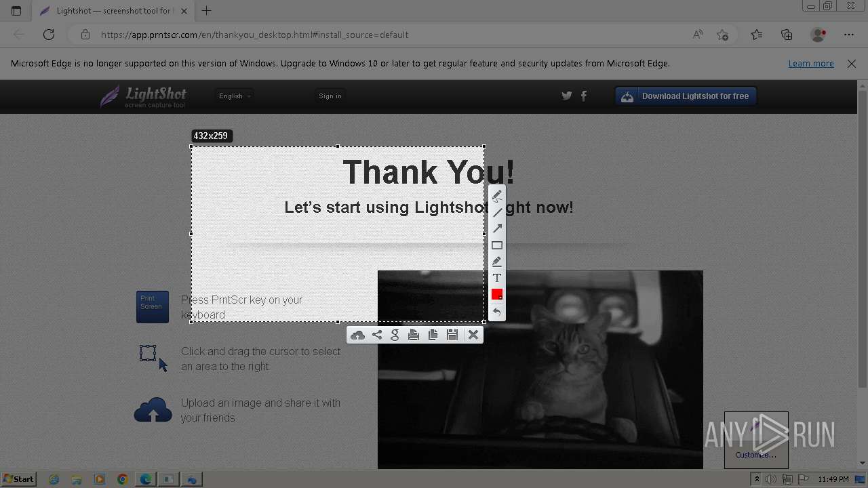Image resolution: width=868 pixels, height=488 pixels.
Task: Show hidden system tray icons
Action: click(x=757, y=479)
